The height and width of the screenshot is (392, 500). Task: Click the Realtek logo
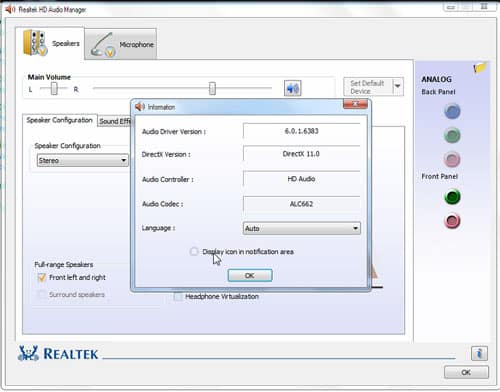click(x=58, y=353)
